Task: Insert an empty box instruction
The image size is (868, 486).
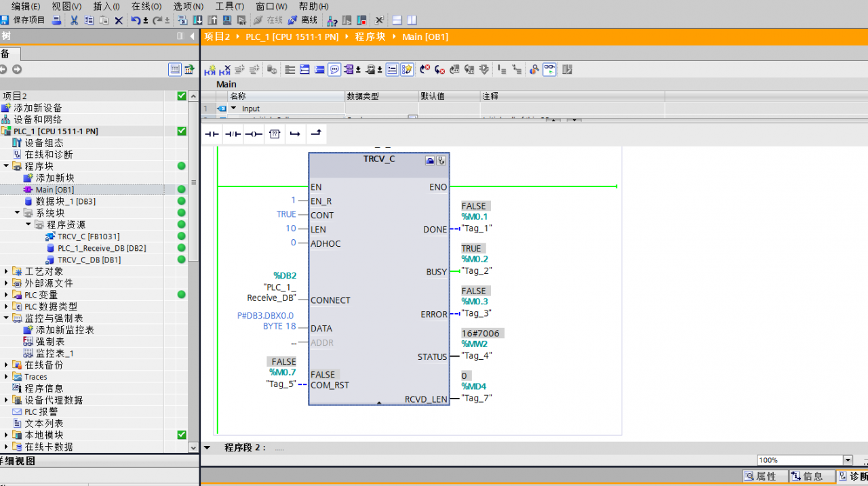Action: click(275, 134)
